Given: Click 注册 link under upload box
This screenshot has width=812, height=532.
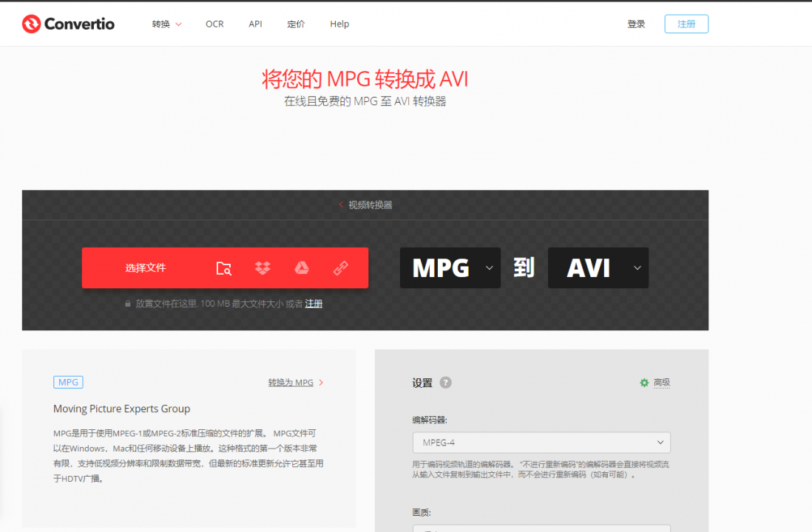Looking at the screenshot, I should tap(314, 304).
